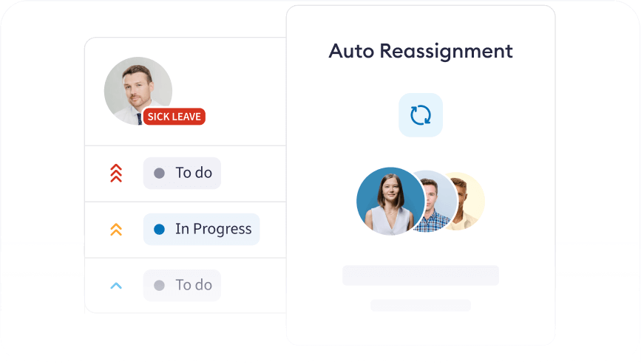Screen dimensions: 641x364
Task: Open the In Progress status dropdown
Action: click(x=202, y=230)
